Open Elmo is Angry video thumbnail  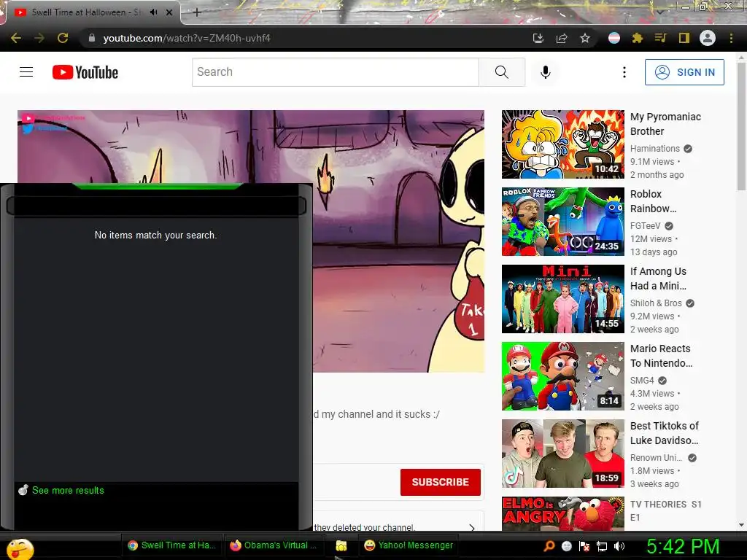pos(563,513)
